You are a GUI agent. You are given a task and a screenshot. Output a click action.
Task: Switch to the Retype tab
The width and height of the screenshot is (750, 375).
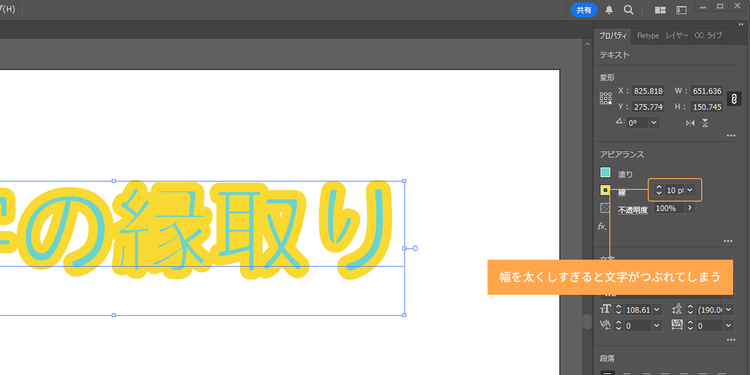point(648,36)
